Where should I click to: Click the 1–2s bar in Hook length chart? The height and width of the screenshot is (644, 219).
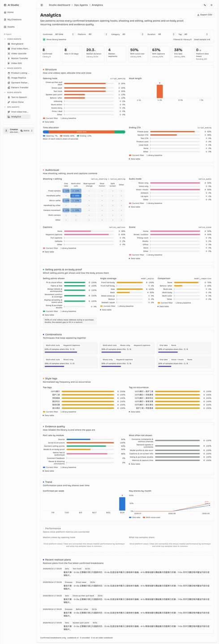tap(160, 92)
